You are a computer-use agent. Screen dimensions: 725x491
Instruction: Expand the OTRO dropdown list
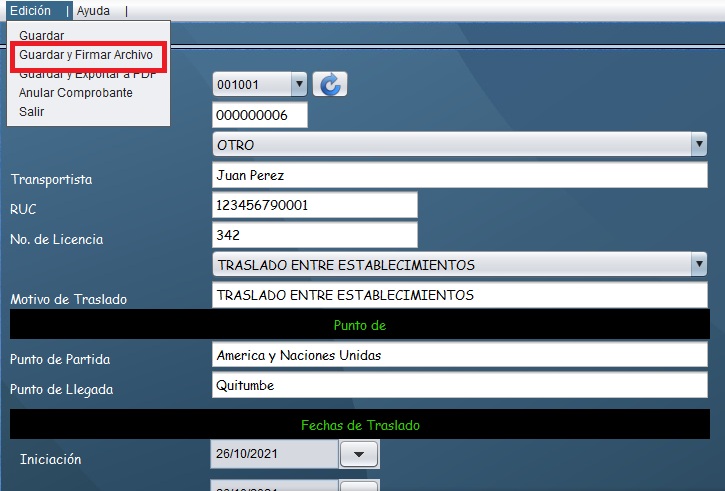coord(698,145)
